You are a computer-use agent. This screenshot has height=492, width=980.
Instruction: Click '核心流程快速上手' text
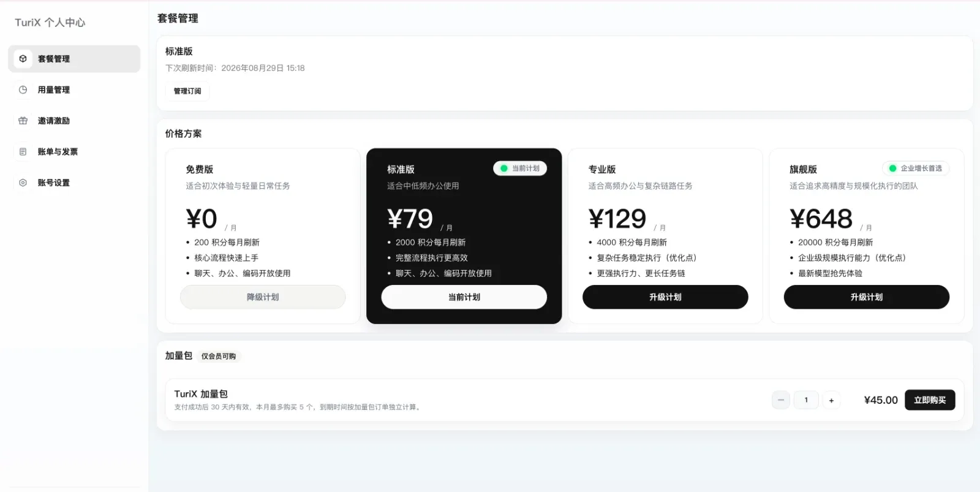click(227, 258)
